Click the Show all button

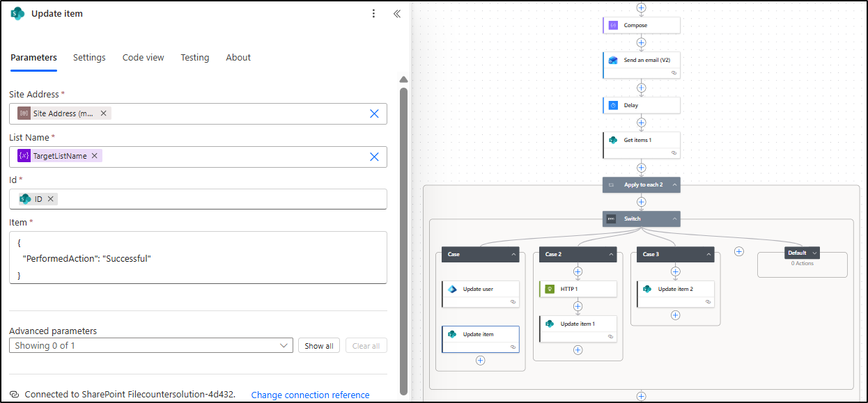pyautogui.click(x=318, y=345)
